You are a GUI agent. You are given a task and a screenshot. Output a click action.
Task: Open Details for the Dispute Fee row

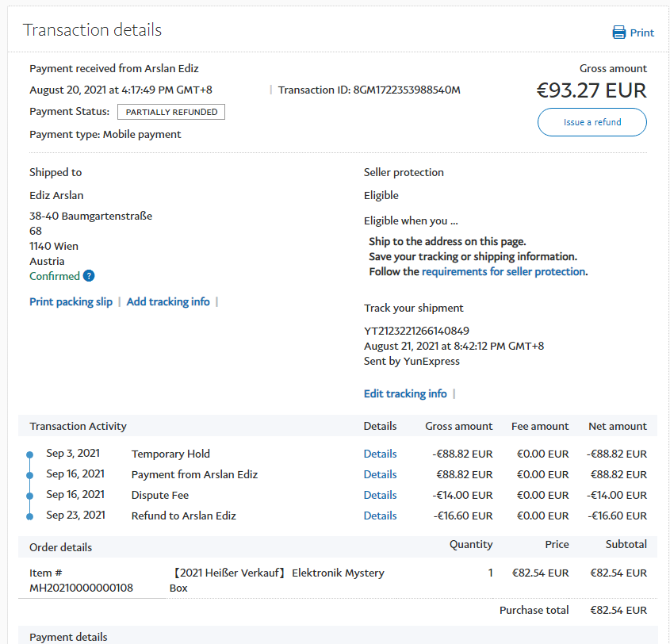coord(380,495)
